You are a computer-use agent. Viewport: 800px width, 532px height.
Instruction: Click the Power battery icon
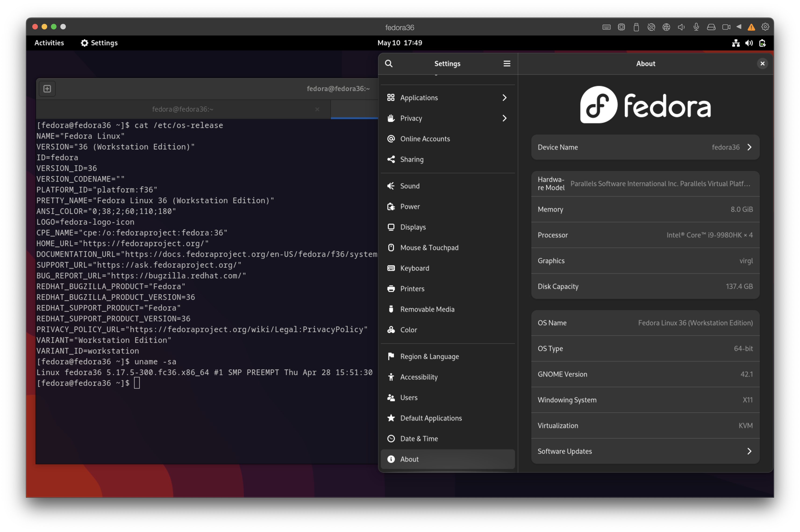[x=391, y=207]
